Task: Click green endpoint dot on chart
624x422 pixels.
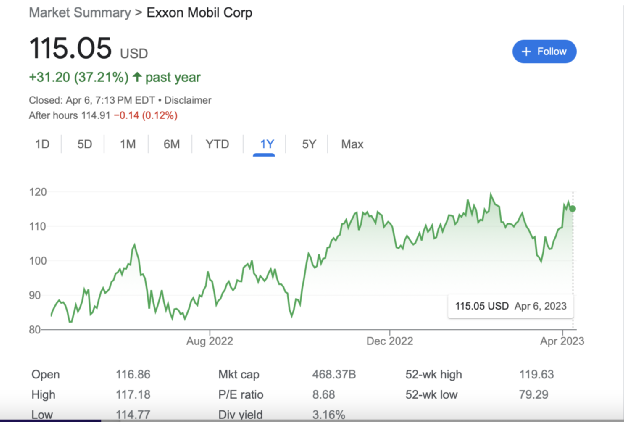Action: [573, 209]
